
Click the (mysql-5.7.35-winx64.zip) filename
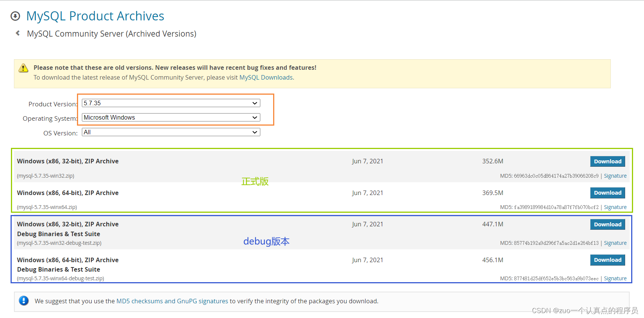(47, 207)
